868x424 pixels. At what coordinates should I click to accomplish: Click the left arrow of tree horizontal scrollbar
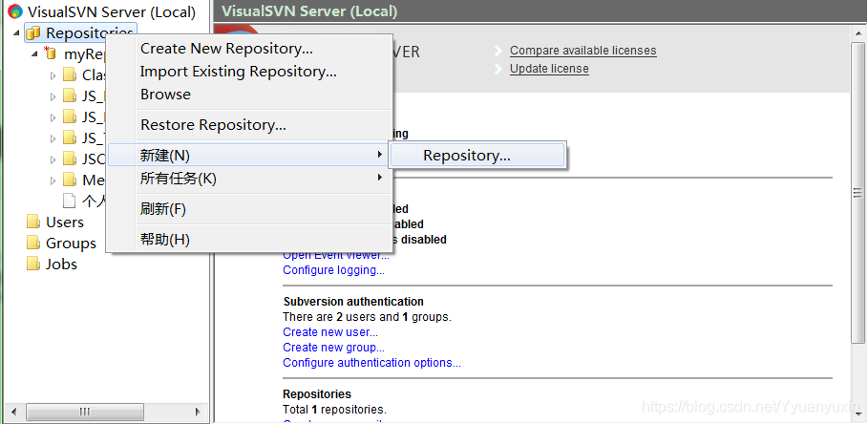[13, 412]
